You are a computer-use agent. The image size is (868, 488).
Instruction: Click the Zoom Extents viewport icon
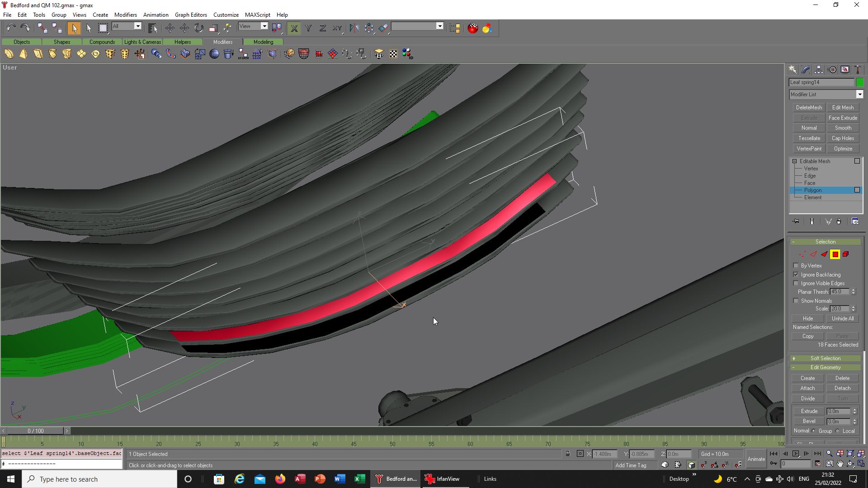click(x=850, y=454)
